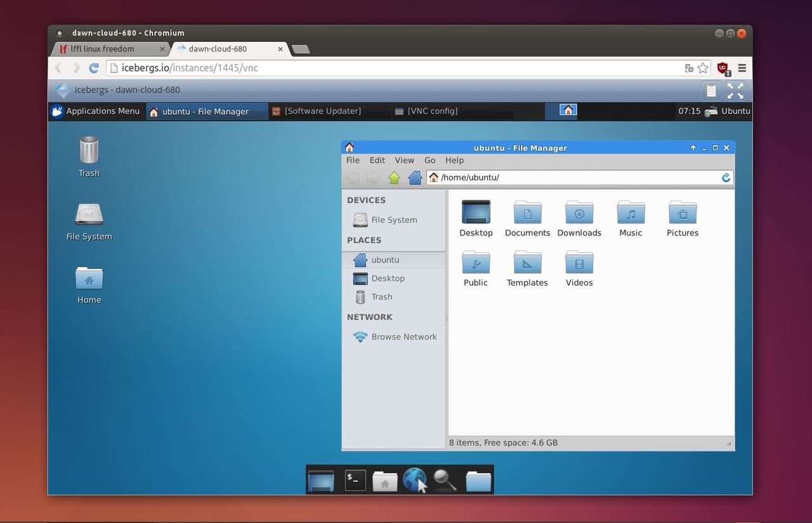The width and height of the screenshot is (812, 523).
Task: Click the Home icon in File Manager toolbar
Action: [415, 178]
